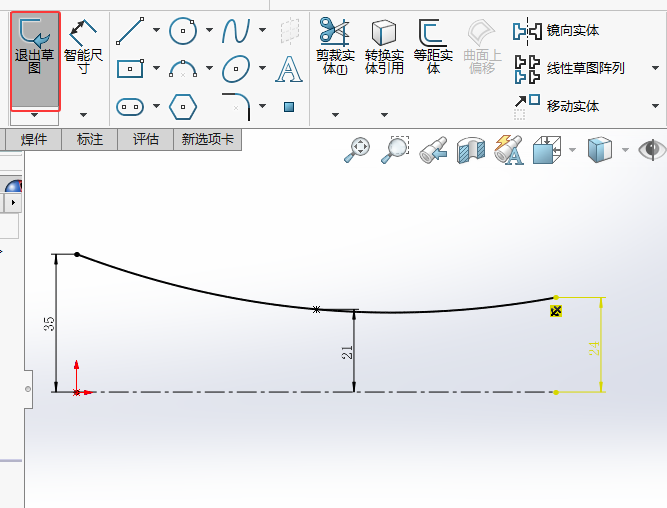Open the Spline tool dropdown arrow

tap(262, 30)
